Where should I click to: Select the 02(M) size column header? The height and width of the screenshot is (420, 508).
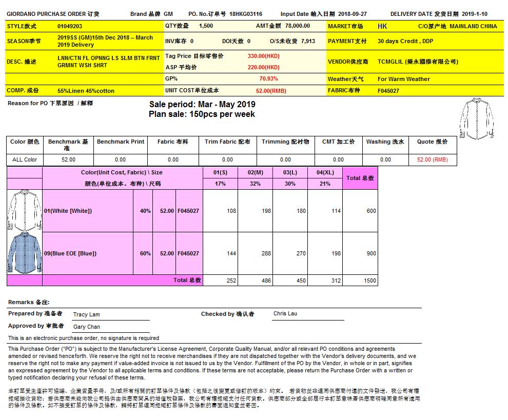coord(255,172)
